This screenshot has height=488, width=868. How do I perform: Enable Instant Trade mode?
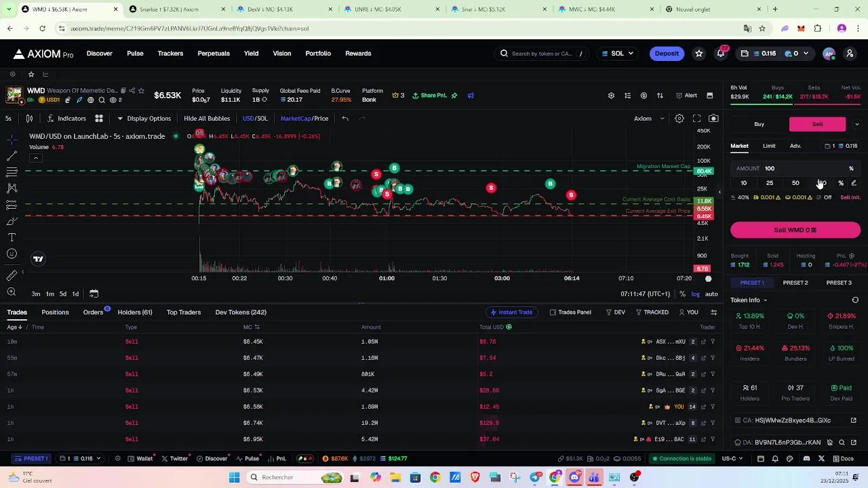pos(511,312)
